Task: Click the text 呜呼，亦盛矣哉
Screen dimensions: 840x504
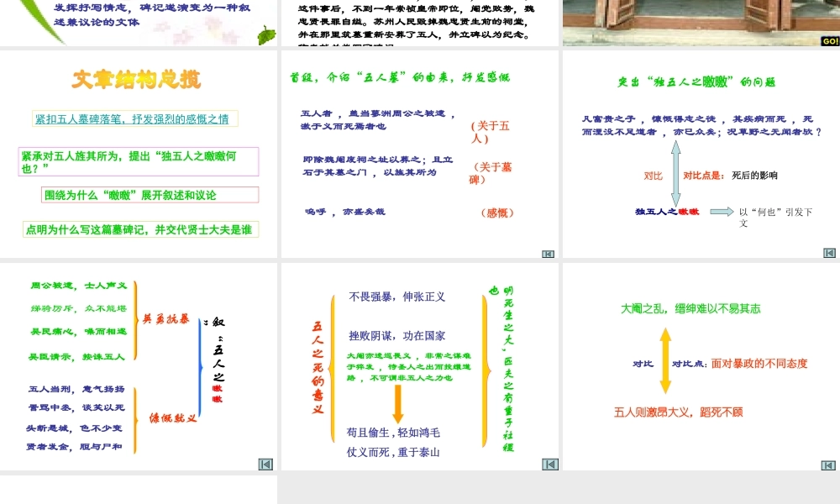Action: (x=345, y=212)
